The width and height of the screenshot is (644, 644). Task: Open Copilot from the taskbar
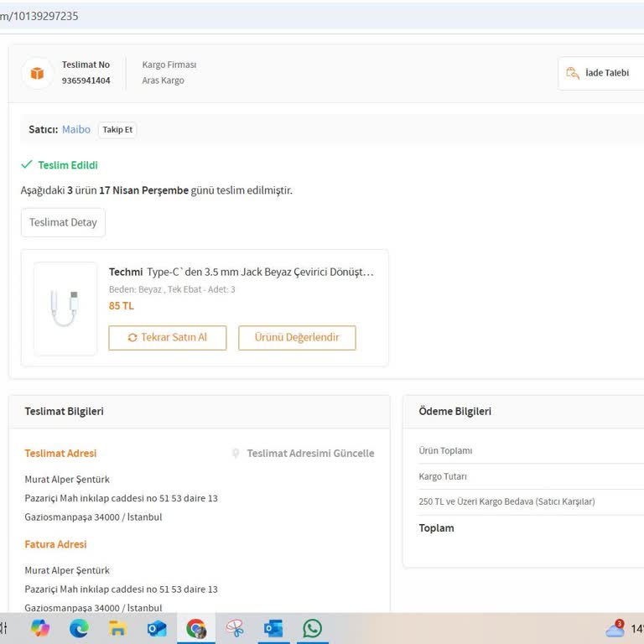(40, 628)
